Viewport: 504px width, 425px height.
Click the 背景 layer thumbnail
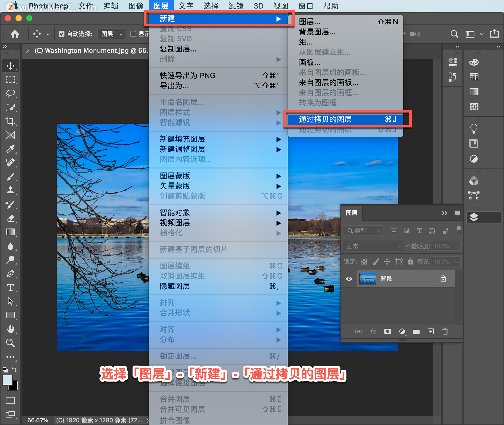click(368, 278)
